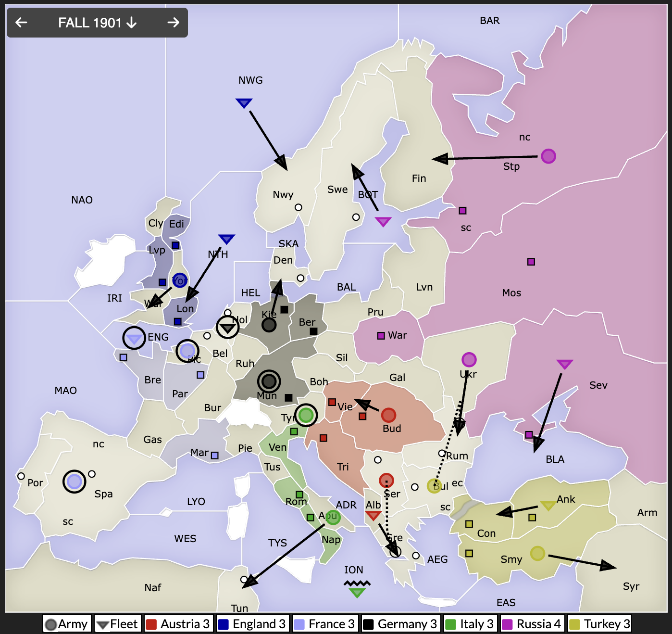Click the WES sea region label
The height and width of the screenshot is (634, 672).
point(185,538)
